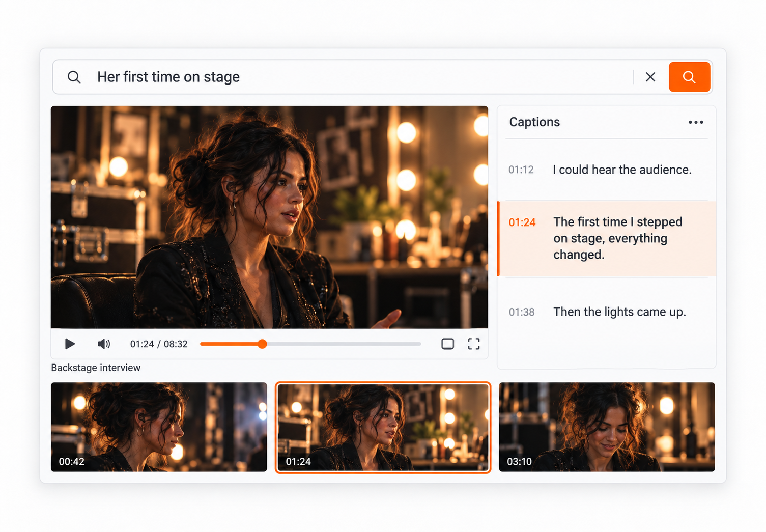
Task: Open the 03:10 video thumbnail
Action: click(607, 427)
